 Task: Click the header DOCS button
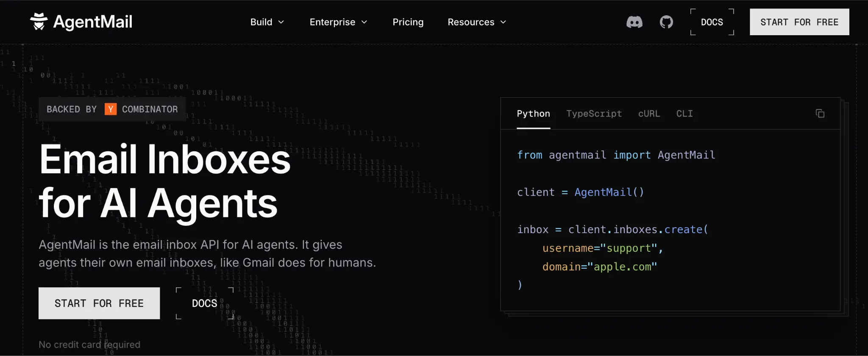(712, 22)
